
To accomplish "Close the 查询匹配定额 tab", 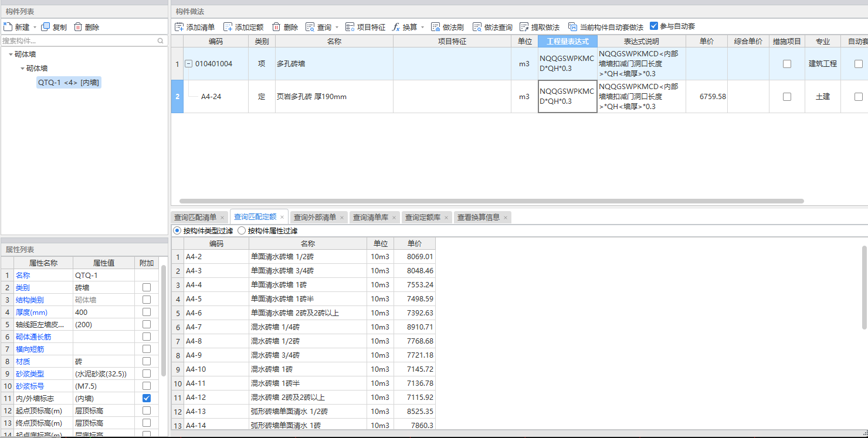I will tap(282, 217).
